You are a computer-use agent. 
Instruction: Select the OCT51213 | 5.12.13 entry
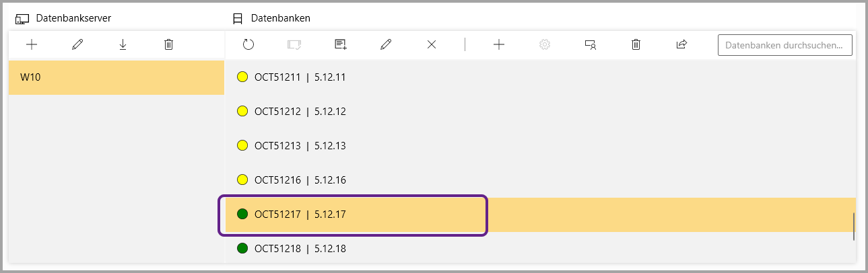tap(300, 146)
